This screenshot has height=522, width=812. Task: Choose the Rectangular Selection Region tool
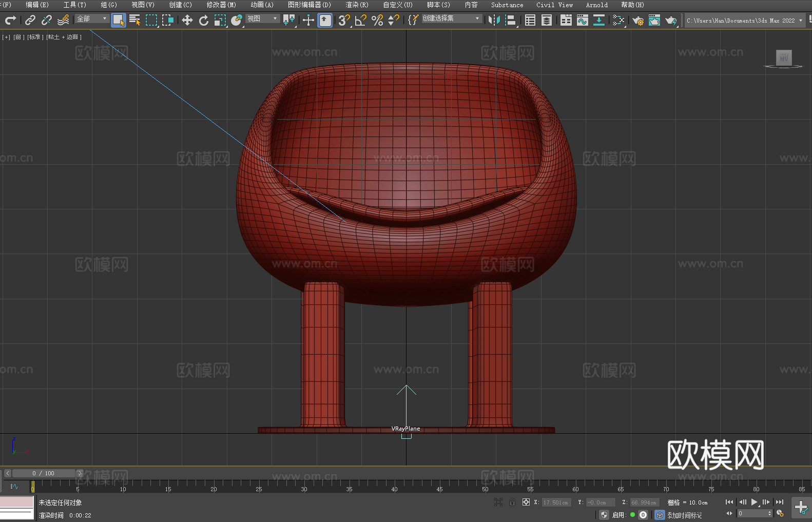(x=151, y=20)
